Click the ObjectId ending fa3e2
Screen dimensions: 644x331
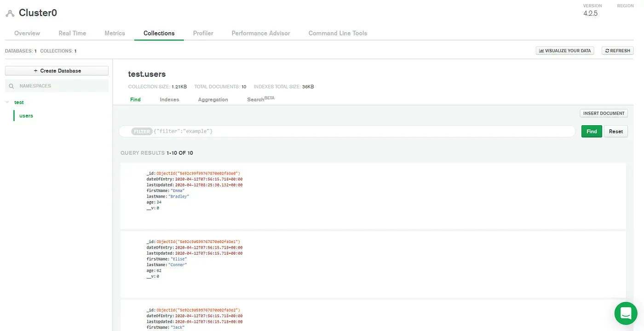click(198, 310)
